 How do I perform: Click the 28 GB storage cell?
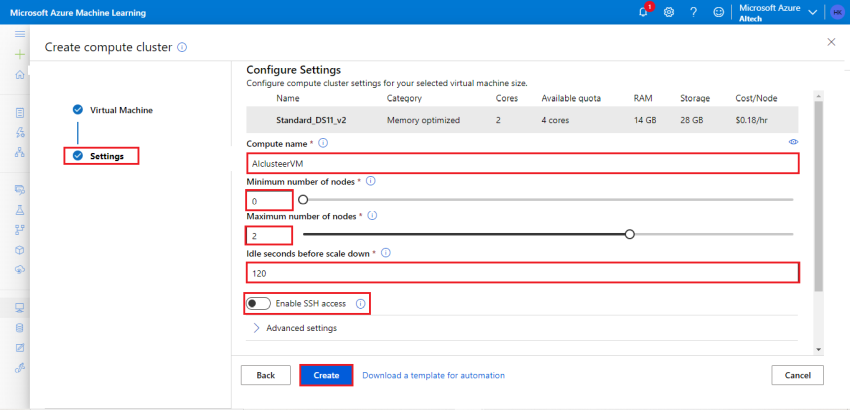click(x=692, y=120)
